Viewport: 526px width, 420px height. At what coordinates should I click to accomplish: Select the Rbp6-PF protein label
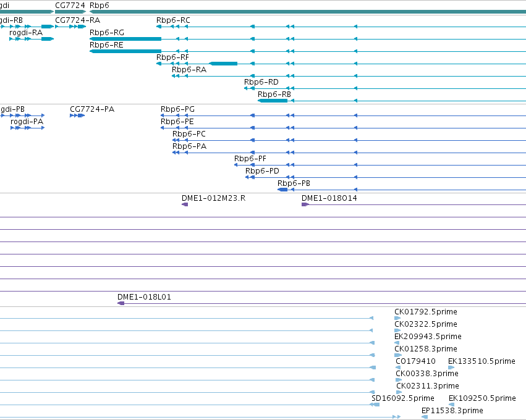pyautogui.click(x=250, y=159)
